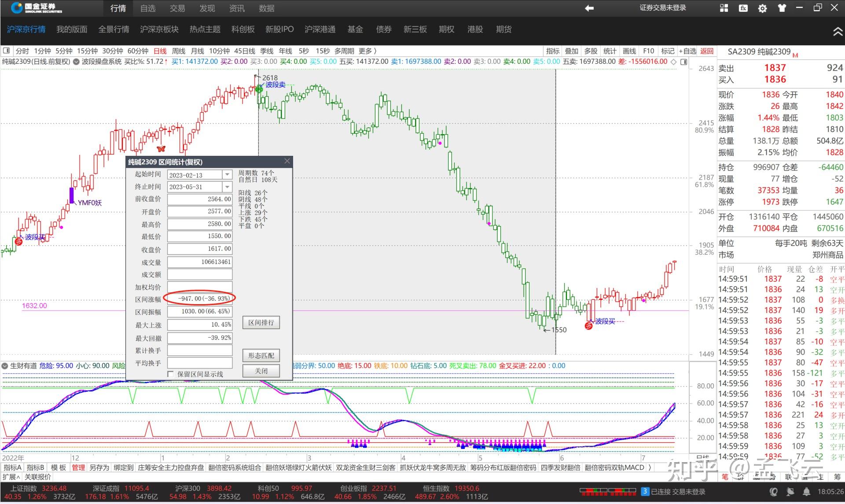Viewport: 845px width, 504px height.
Task: Click the market breadth red-green bar indicator
Action: tap(608, 492)
